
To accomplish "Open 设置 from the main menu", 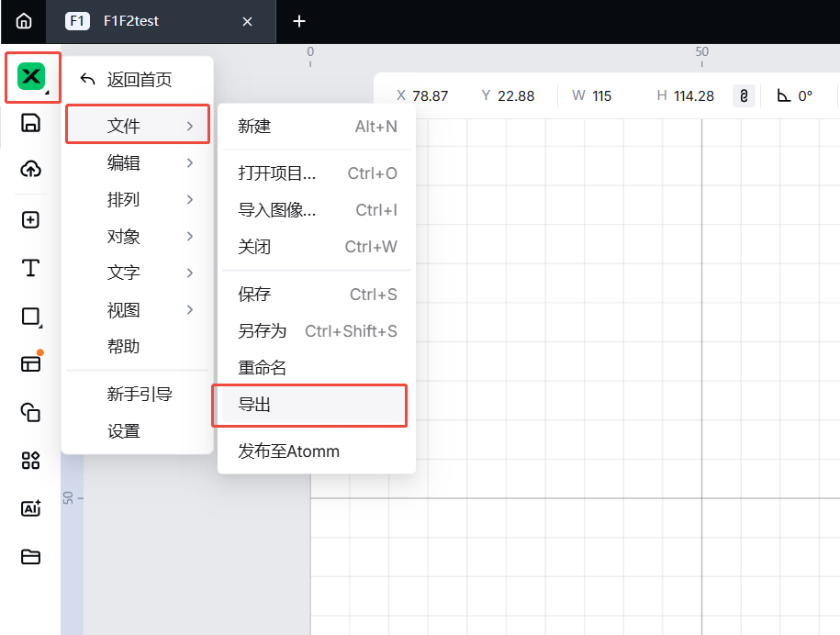I will pyautogui.click(x=124, y=431).
